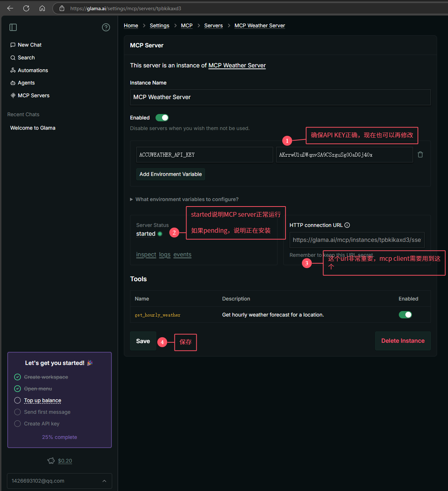Open the MCP Weather Server instance link
This screenshot has height=491, width=448.
[x=237, y=66]
